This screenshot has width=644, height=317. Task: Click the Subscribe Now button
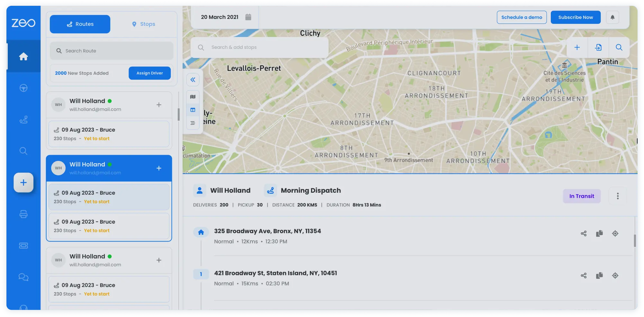[x=575, y=17]
